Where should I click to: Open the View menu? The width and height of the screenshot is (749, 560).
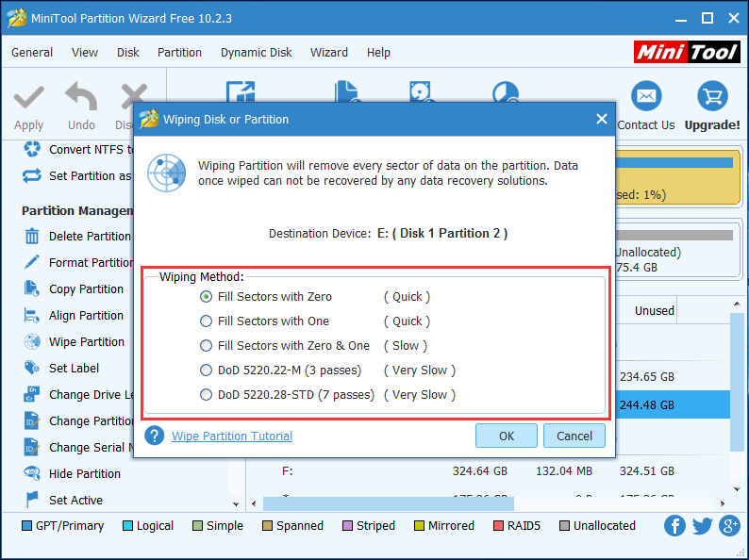pyautogui.click(x=85, y=52)
